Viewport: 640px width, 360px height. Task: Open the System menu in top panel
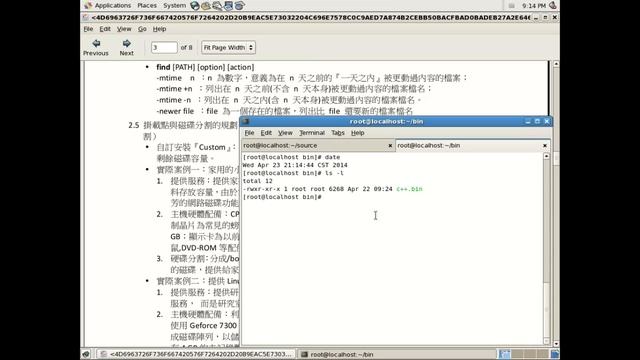point(174,5)
